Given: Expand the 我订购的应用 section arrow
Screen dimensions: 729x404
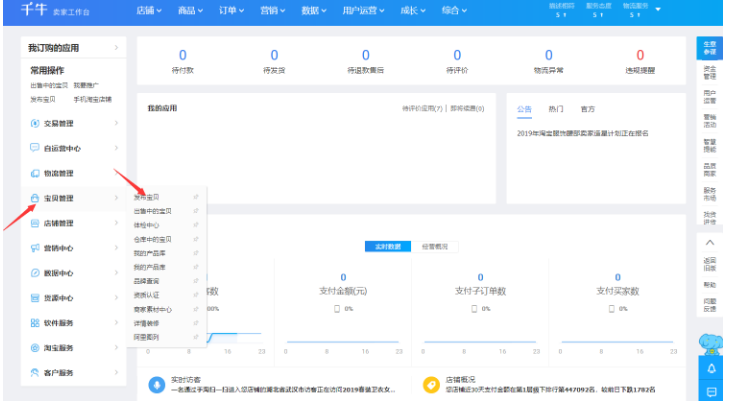Looking at the screenshot, I should click(x=116, y=48).
